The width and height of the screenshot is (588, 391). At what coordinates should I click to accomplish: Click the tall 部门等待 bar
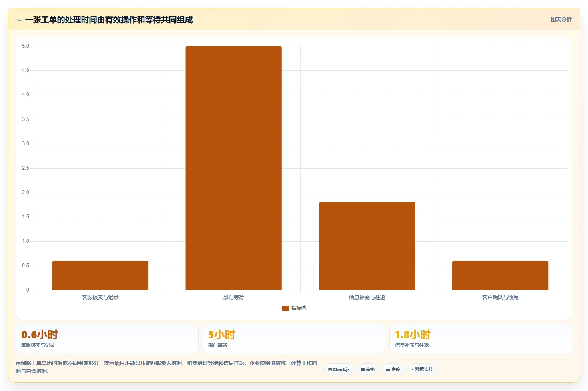coord(233,168)
